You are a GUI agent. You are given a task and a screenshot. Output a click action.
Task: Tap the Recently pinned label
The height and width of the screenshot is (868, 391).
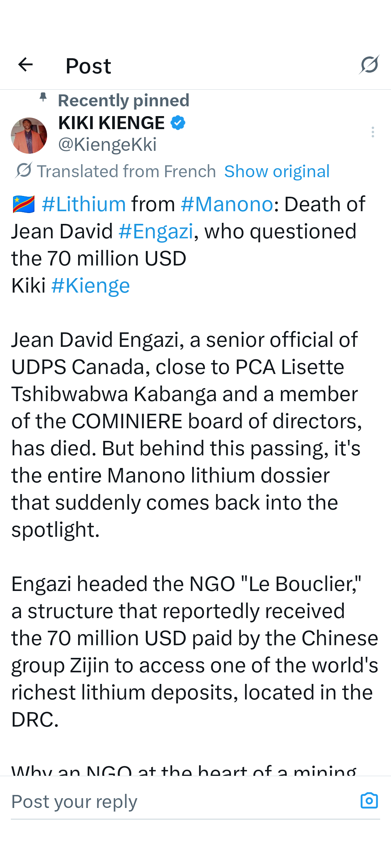(123, 101)
